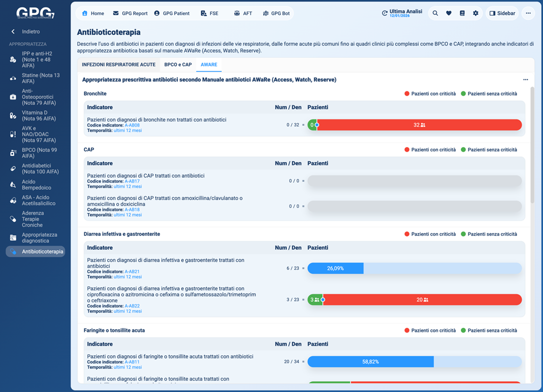543x392 pixels.
Task: Toggle Pazienti senza criticità legend in CAP
Action: pyautogui.click(x=488, y=150)
